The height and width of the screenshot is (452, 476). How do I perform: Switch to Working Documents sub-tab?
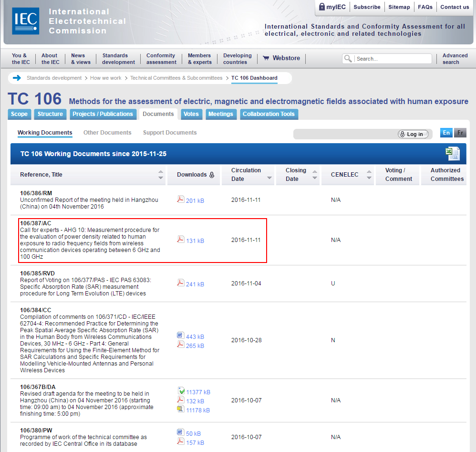45,133
